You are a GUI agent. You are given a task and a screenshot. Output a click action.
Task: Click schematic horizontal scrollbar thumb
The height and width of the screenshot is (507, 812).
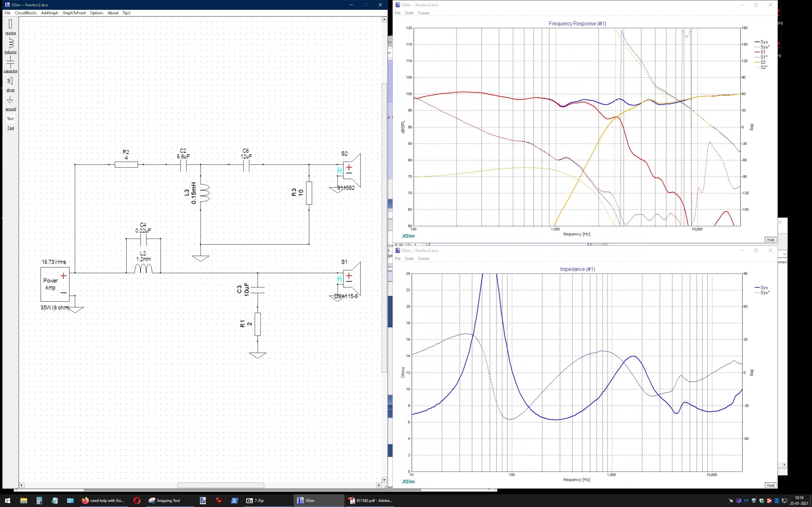(x=221, y=485)
